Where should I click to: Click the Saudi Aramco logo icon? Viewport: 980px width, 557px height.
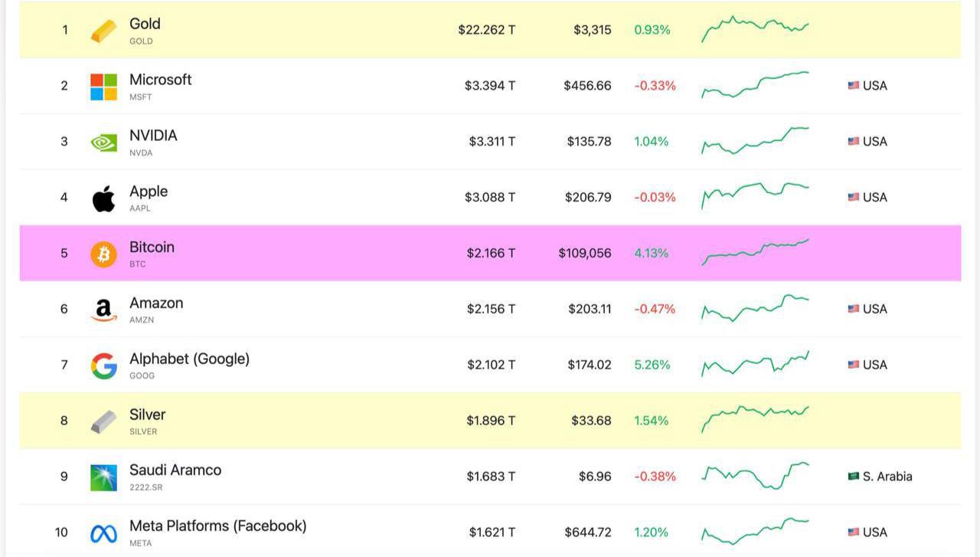103,477
